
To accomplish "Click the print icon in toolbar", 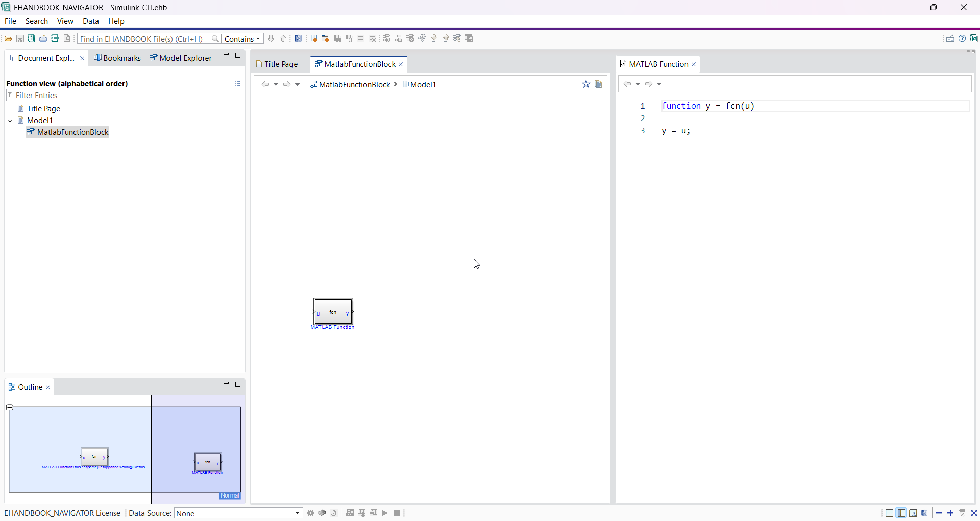I will point(43,39).
